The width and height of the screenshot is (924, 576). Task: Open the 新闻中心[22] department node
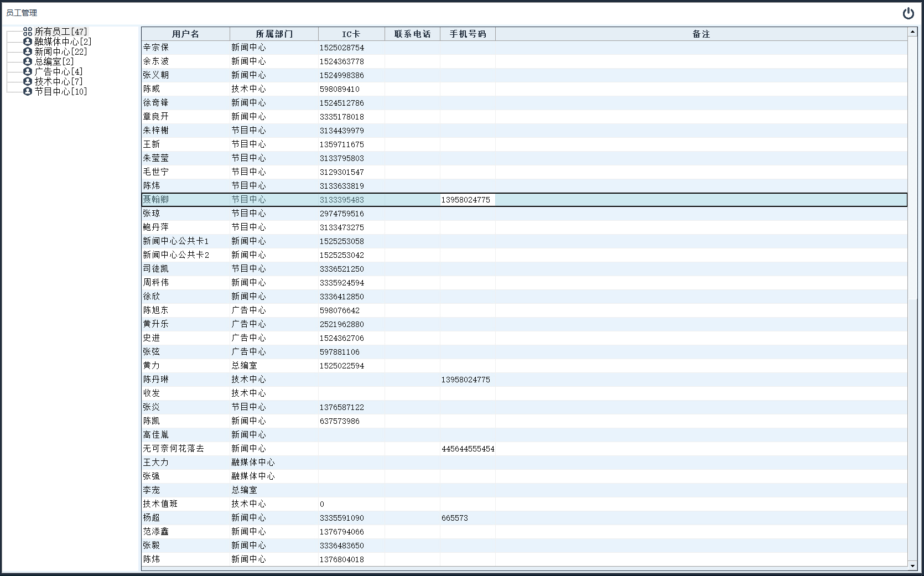(x=60, y=51)
